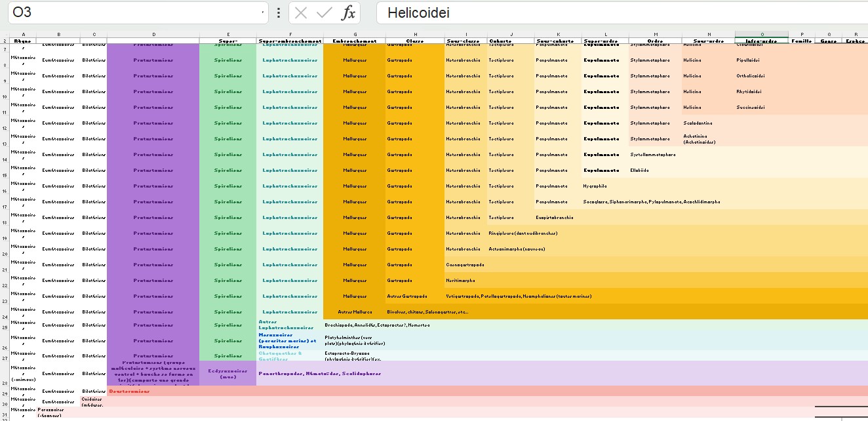Click the Classe header cell
Image resolution: width=868 pixels, height=421 pixels.
coord(415,41)
